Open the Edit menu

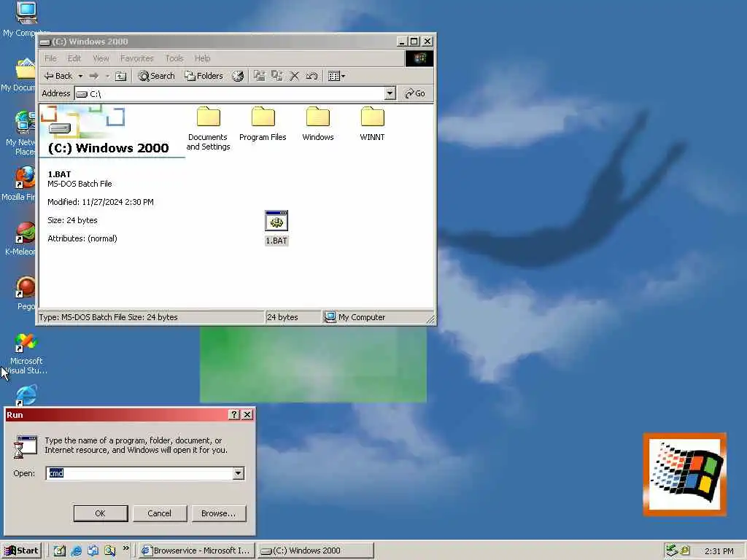point(74,58)
